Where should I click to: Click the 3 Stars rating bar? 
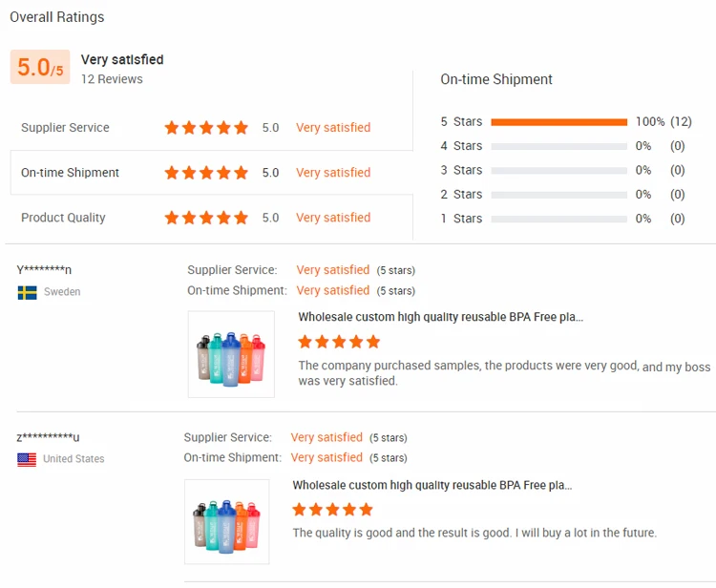[x=558, y=170]
